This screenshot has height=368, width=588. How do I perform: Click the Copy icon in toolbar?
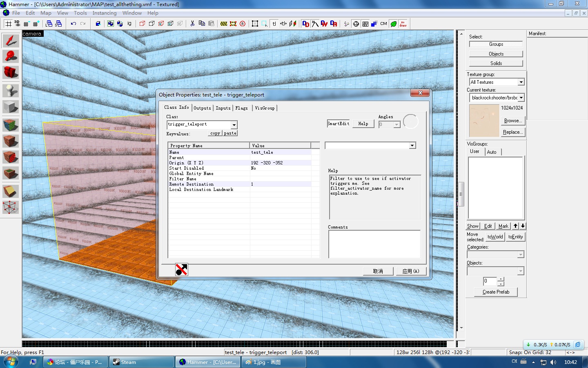pos(202,24)
